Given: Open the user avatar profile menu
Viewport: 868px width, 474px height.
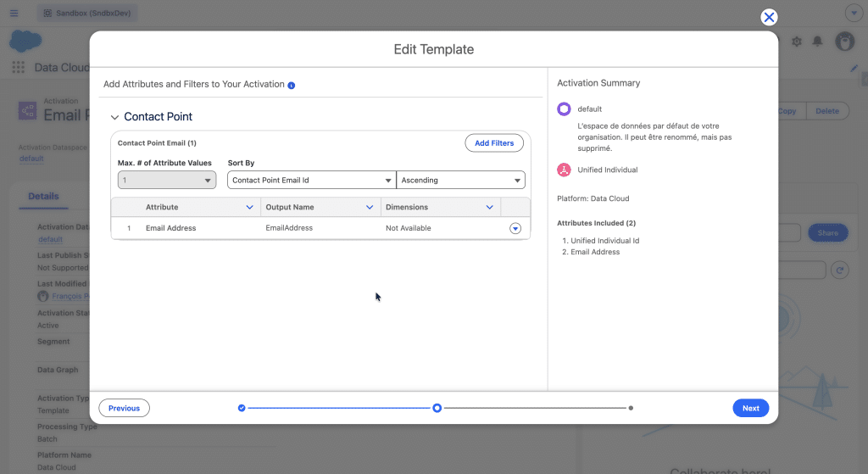Looking at the screenshot, I should click(844, 41).
